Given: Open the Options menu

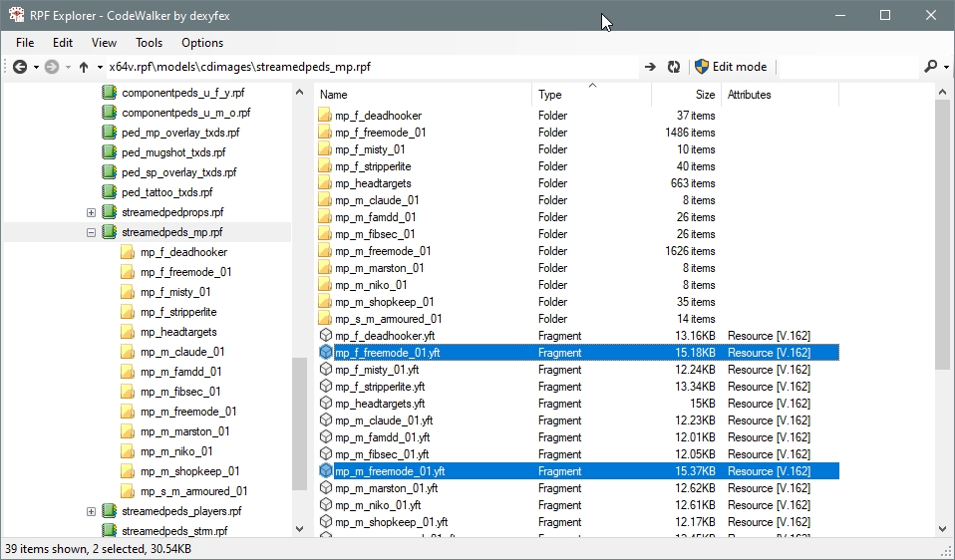Looking at the screenshot, I should pos(202,43).
